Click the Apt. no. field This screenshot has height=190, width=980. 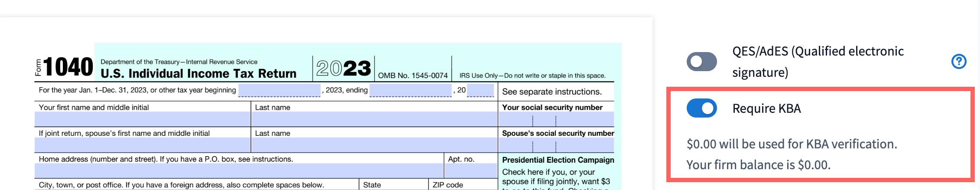(x=471, y=170)
